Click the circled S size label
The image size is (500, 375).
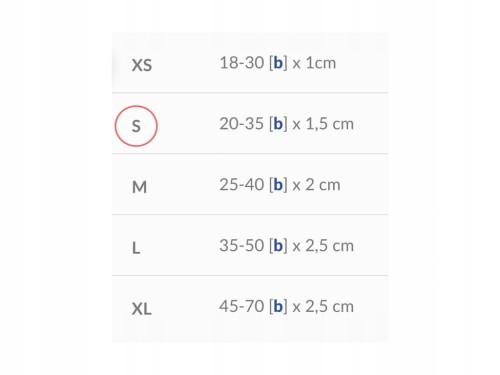click(x=136, y=126)
